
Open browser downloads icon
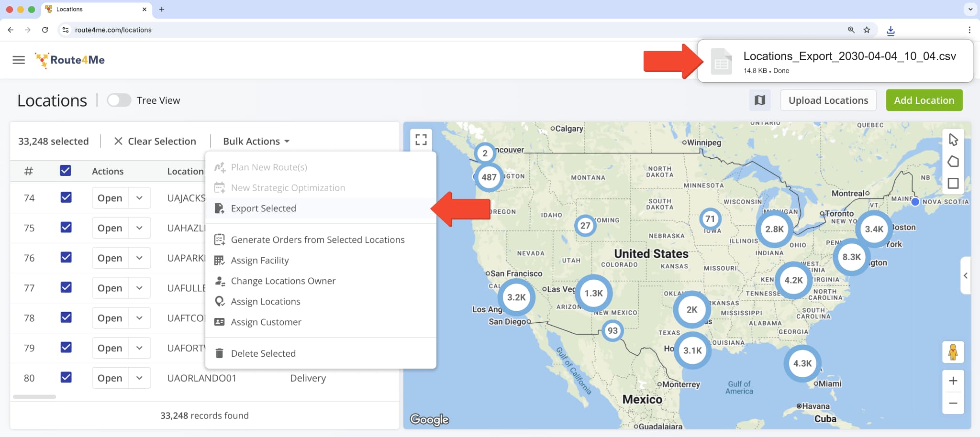(x=891, y=30)
